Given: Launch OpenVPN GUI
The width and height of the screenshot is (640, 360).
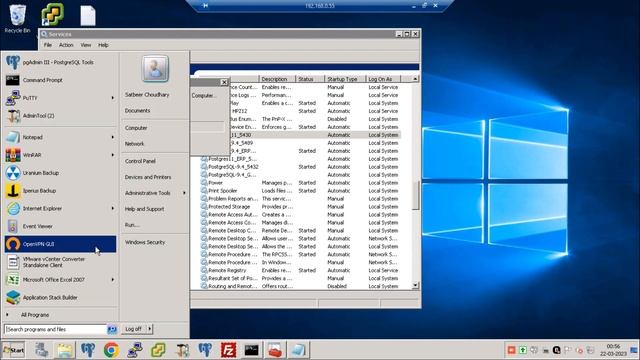Looking at the screenshot, I should click(x=60, y=244).
